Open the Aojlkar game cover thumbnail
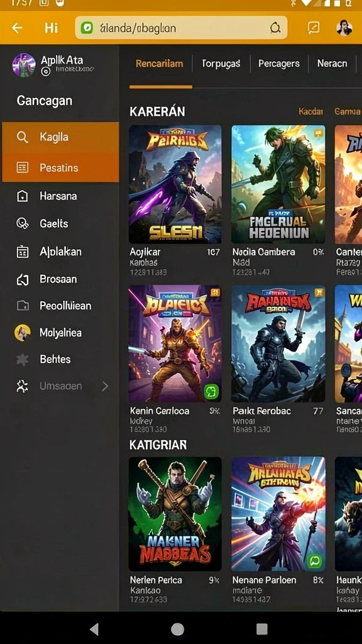This screenshot has width=362, height=644. tap(175, 184)
